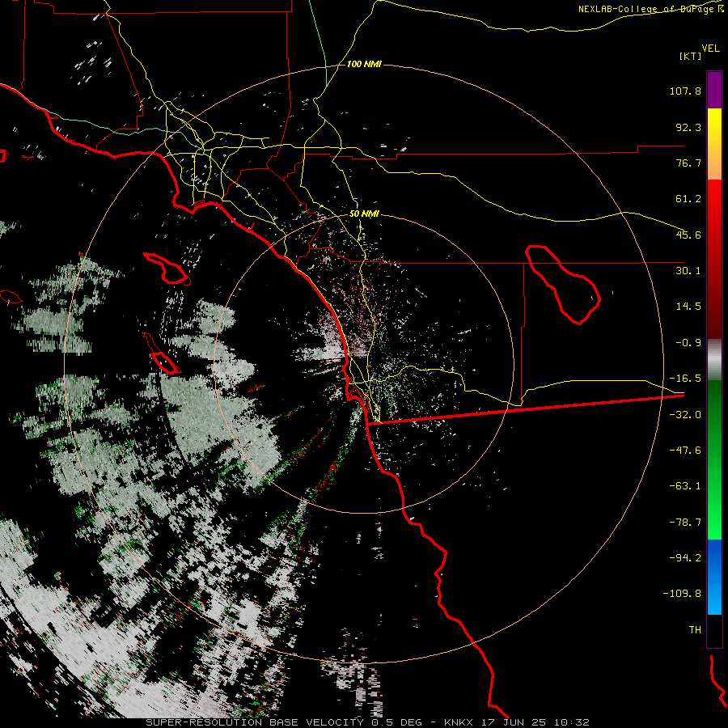The image size is (728, 728).
Task: Click the Santa Catalina Island outline
Action: [x=167, y=269]
